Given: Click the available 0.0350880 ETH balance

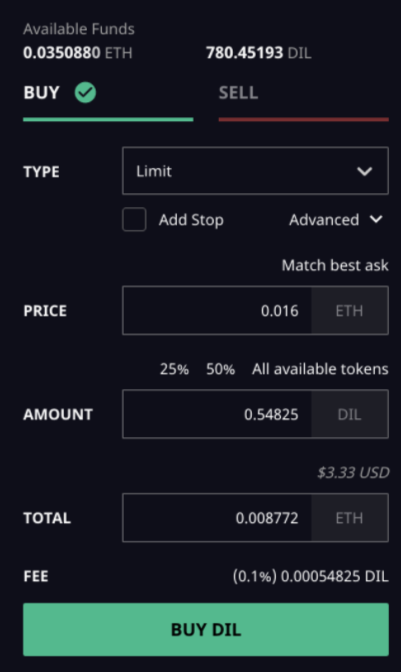Looking at the screenshot, I should (78, 53).
